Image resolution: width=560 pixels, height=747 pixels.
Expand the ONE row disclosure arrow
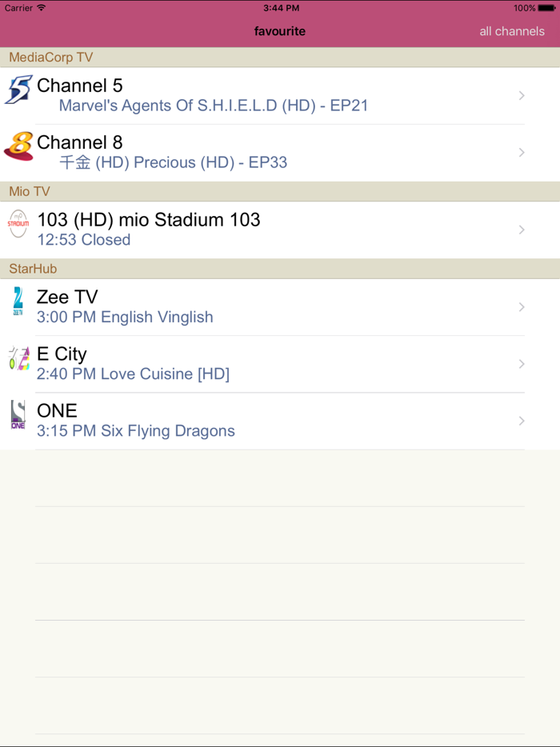click(522, 421)
